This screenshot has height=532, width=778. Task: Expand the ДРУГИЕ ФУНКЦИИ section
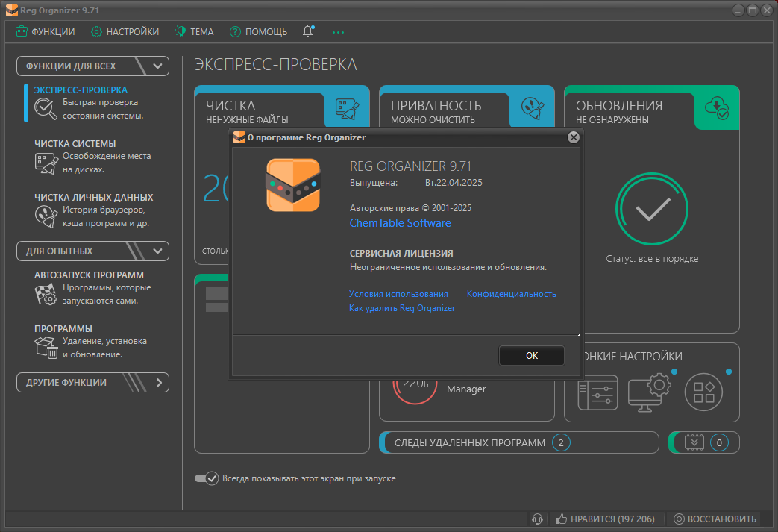tap(92, 383)
